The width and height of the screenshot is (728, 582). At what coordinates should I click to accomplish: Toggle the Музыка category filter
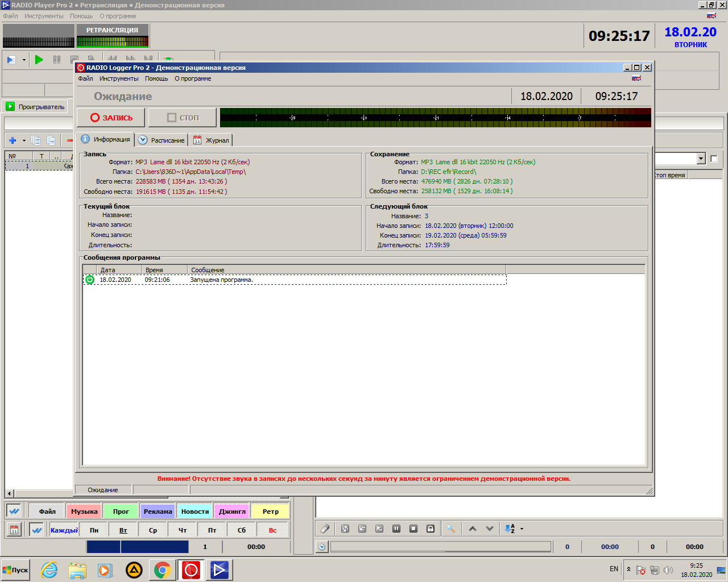point(84,512)
